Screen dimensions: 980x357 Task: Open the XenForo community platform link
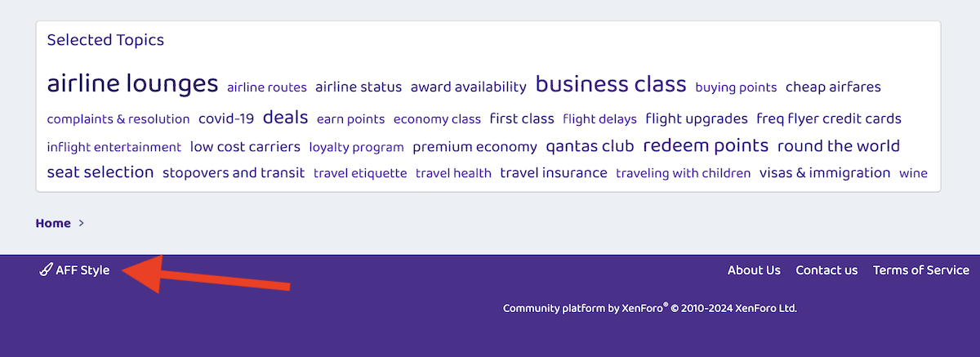(x=649, y=308)
